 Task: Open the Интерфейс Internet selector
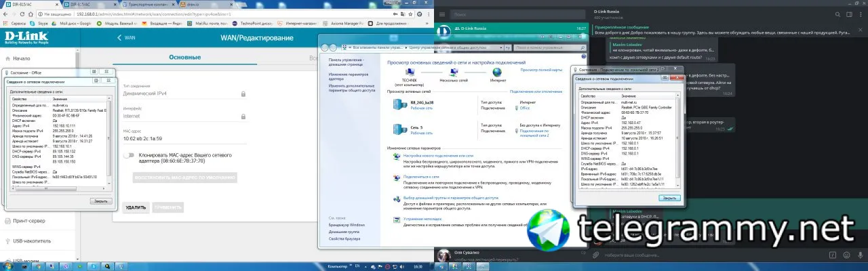(184, 117)
